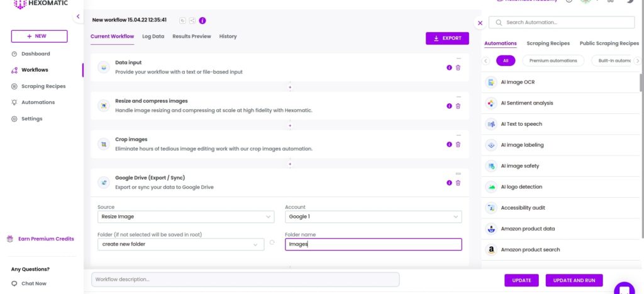644x294 pixels.
Task: Click the Settings gear icon
Action: (14, 119)
